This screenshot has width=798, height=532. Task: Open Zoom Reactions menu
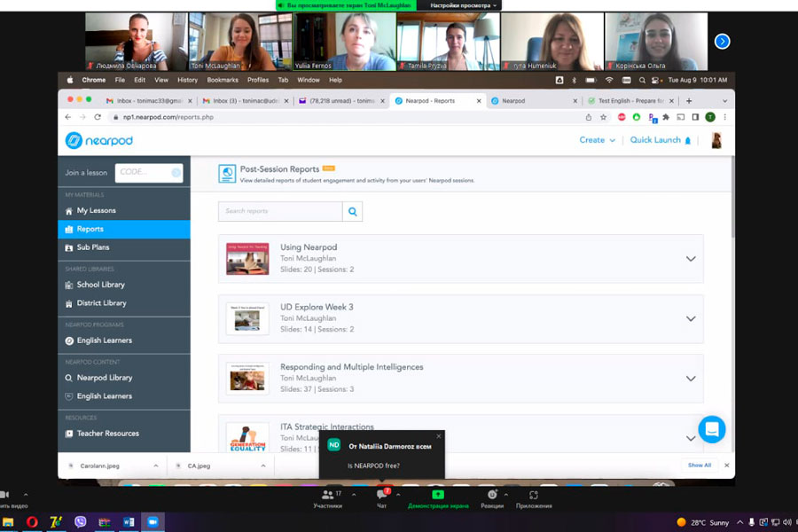point(492,498)
